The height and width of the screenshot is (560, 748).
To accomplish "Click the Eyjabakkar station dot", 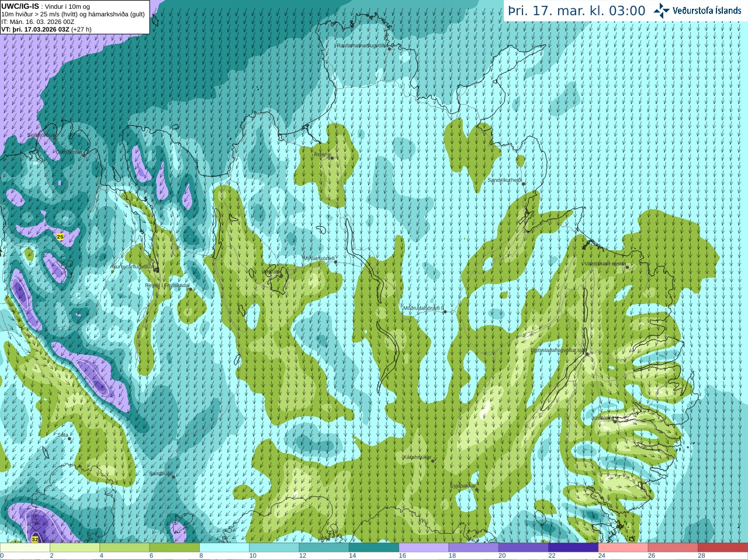I will (x=476, y=489).
